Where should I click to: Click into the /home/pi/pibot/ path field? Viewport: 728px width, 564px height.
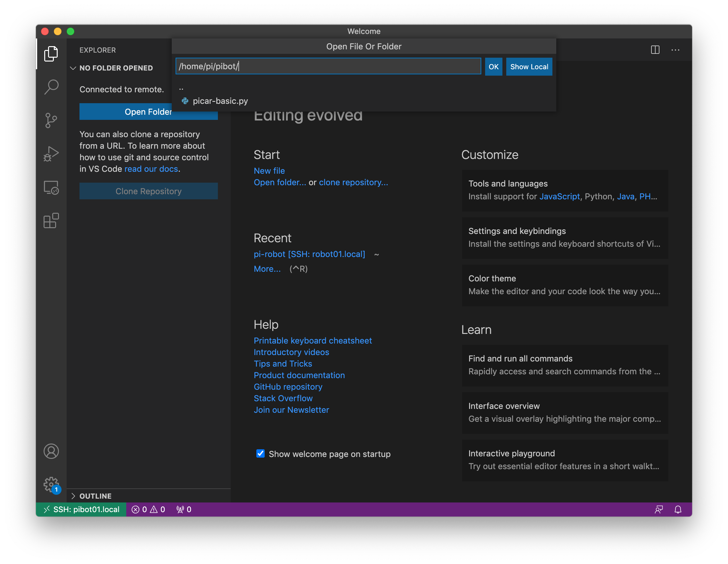(328, 66)
